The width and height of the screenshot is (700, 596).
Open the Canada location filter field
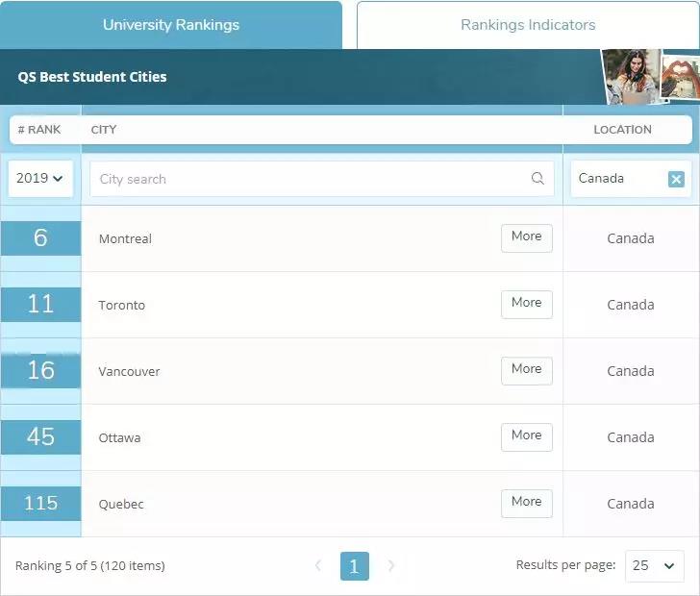point(631,179)
